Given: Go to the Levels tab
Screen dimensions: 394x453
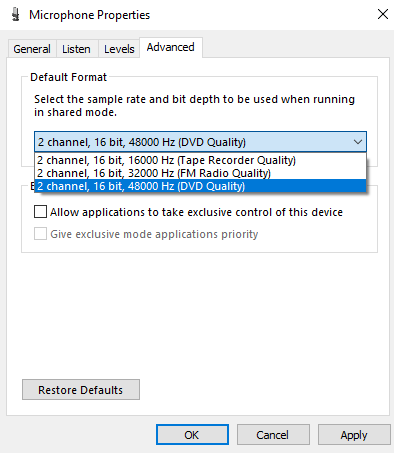Looking at the screenshot, I should (119, 49).
